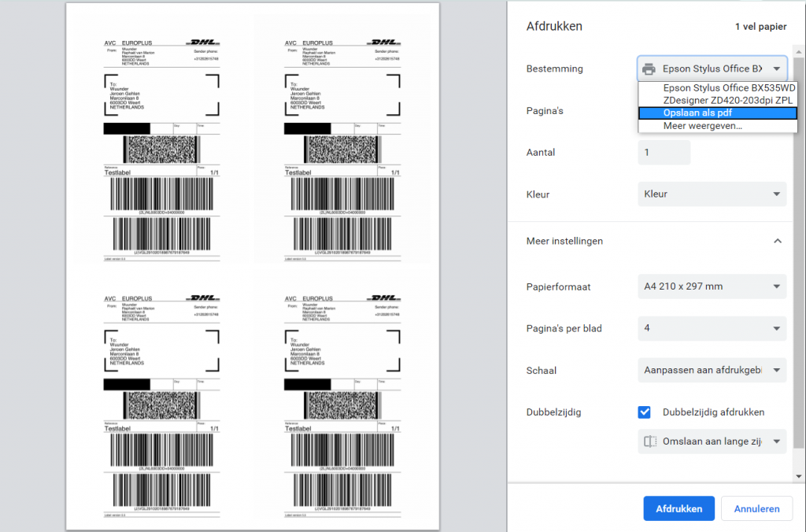Image resolution: width=806 pixels, height=532 pixels.
Task: Open the Pagina's per blad dropdown
Action: [x=712, y=328]
